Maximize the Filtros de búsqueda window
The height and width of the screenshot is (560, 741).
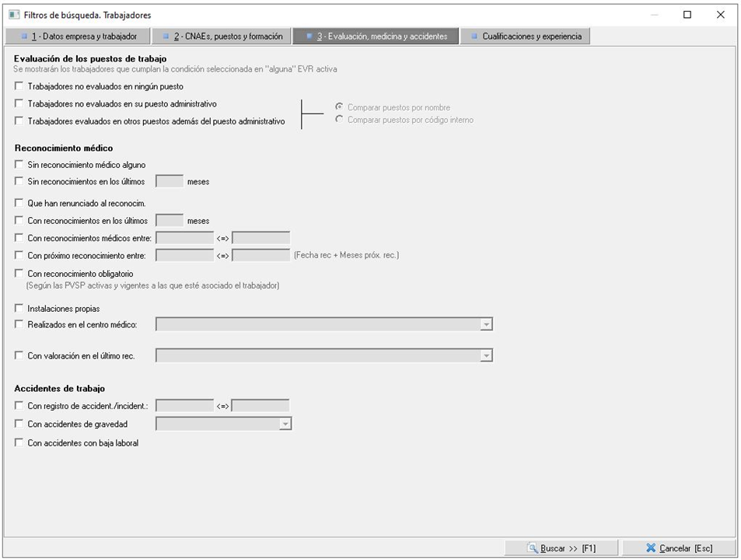click(x=687, y=15)
